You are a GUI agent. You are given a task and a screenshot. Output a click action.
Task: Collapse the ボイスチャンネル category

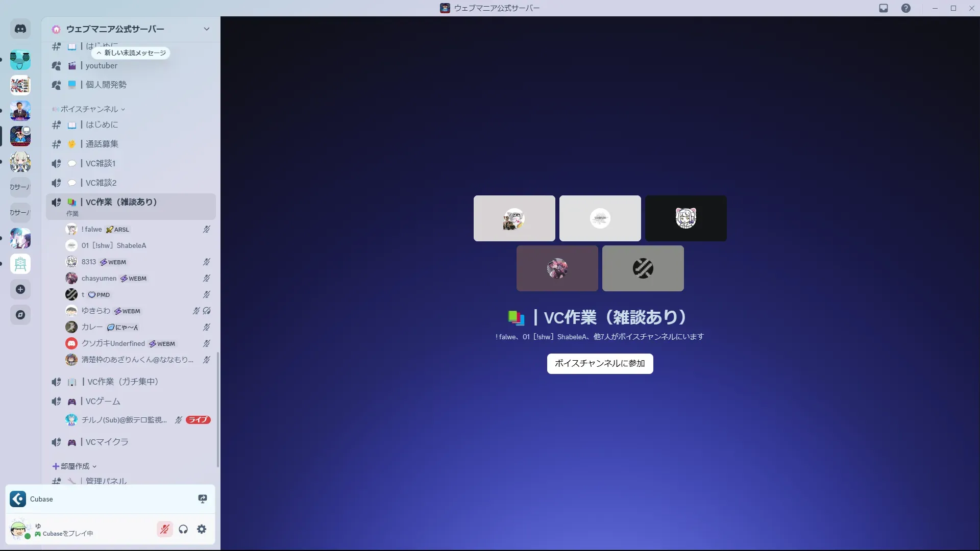click(89, 109)
